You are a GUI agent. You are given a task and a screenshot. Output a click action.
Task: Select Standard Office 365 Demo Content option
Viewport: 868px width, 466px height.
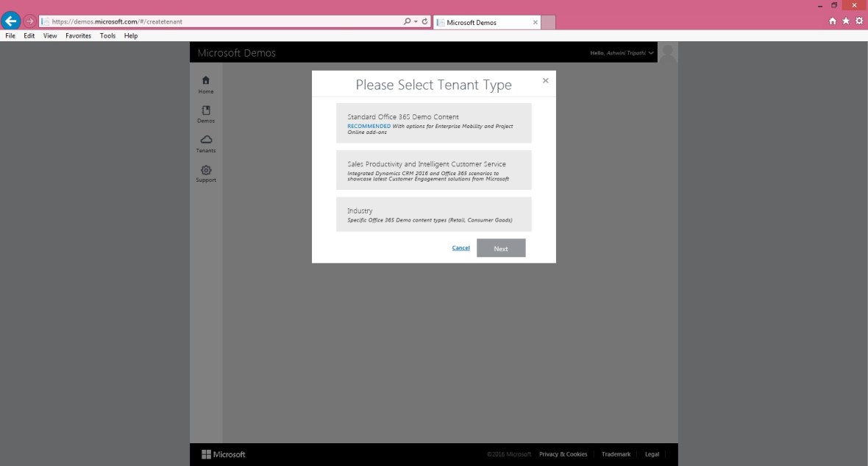click(433, 123)
